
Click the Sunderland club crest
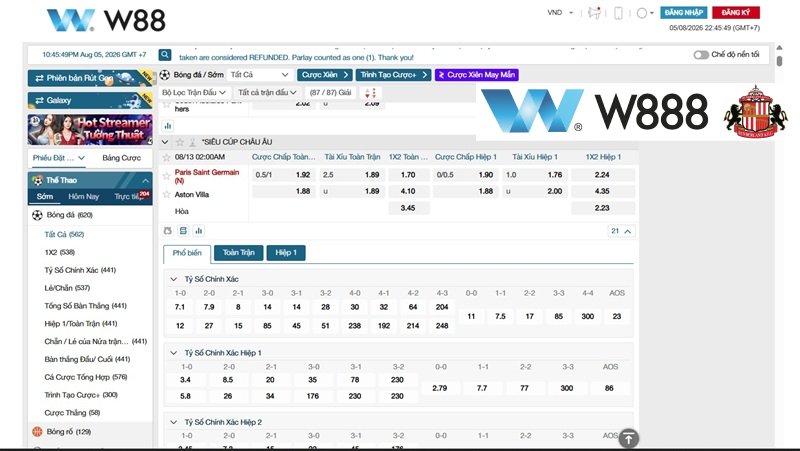756,112
